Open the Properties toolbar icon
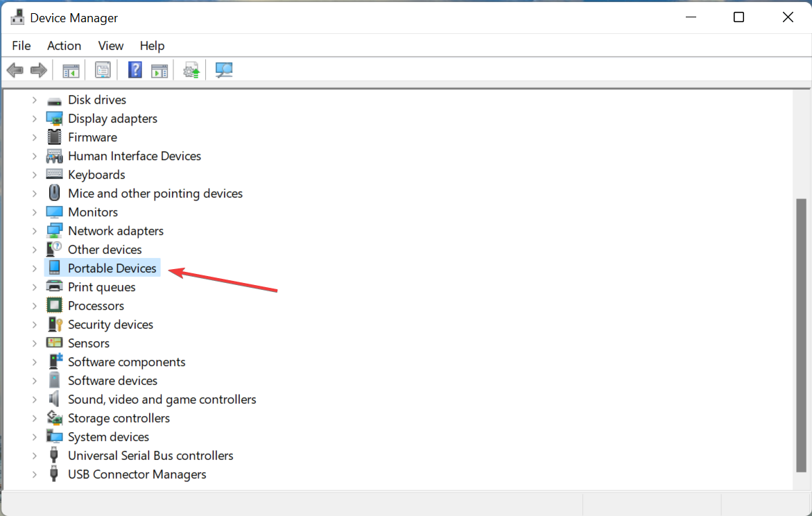 coord(103,70)
